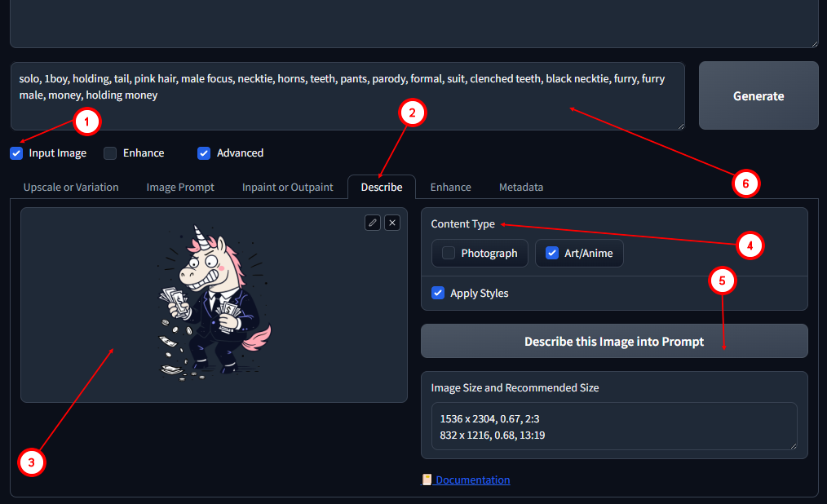Uncheck Art/Anime content type
Image resolution: width=827 pixels, height=504 pixels.
[x=579, y=253]
